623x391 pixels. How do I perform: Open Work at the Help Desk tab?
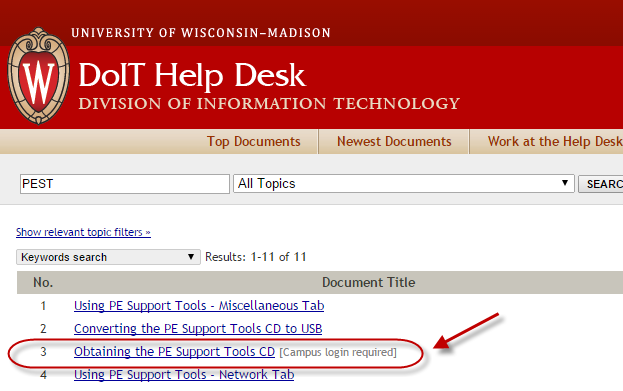[x=555, y=141]
